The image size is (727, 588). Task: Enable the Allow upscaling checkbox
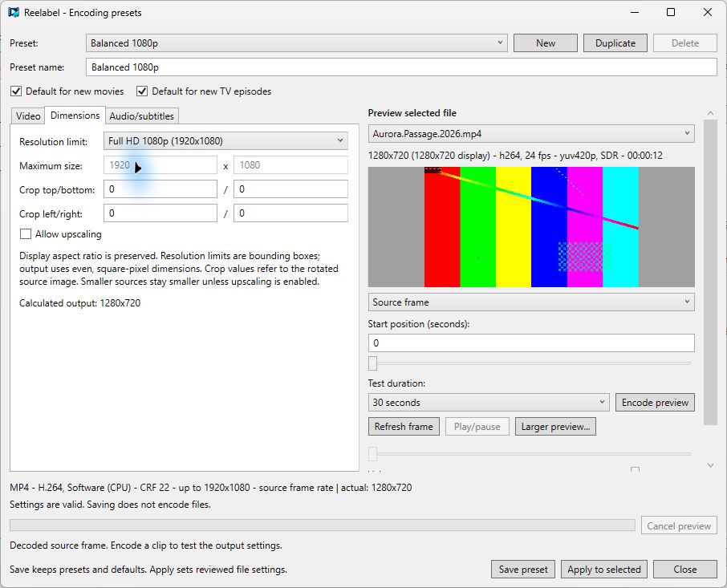click(x=26, y=234)
